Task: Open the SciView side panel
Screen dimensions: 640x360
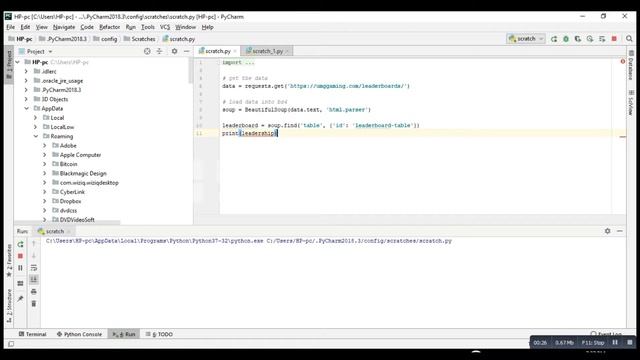Action: 631,102
